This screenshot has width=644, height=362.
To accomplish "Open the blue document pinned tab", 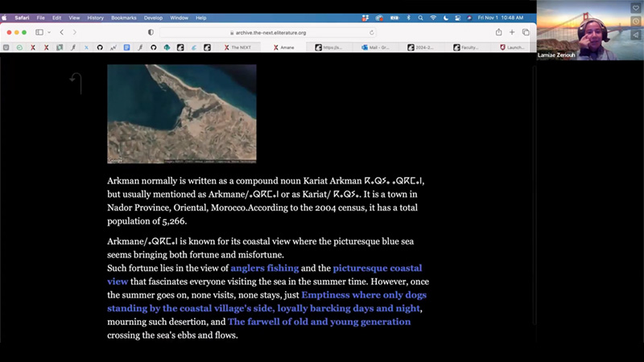I will pyautogui.click(x=126, y=47).
